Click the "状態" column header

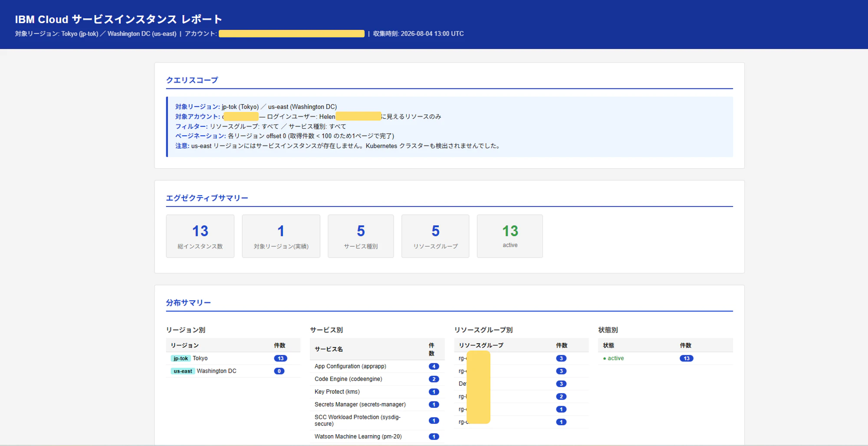tap(608, 345)
